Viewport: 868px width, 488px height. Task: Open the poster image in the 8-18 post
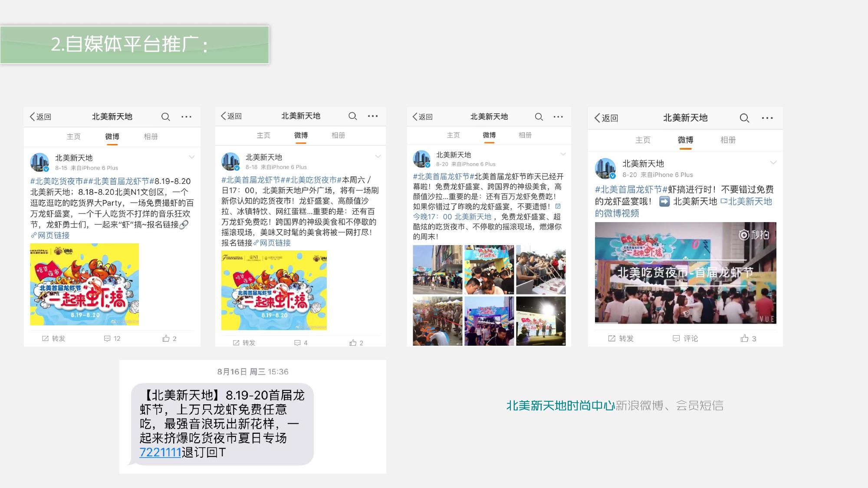pyautogui.click(x=274, y=290)
